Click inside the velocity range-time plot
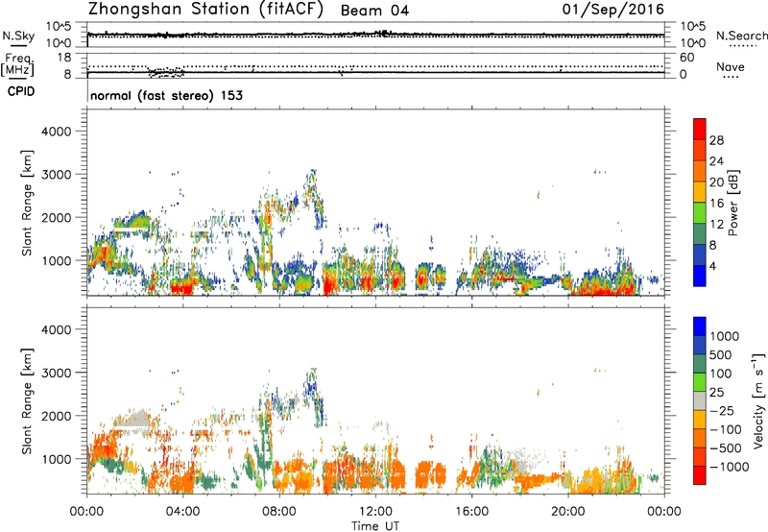Image resolution: width=768 pixels, height=532 pixels. click(375, 399)
